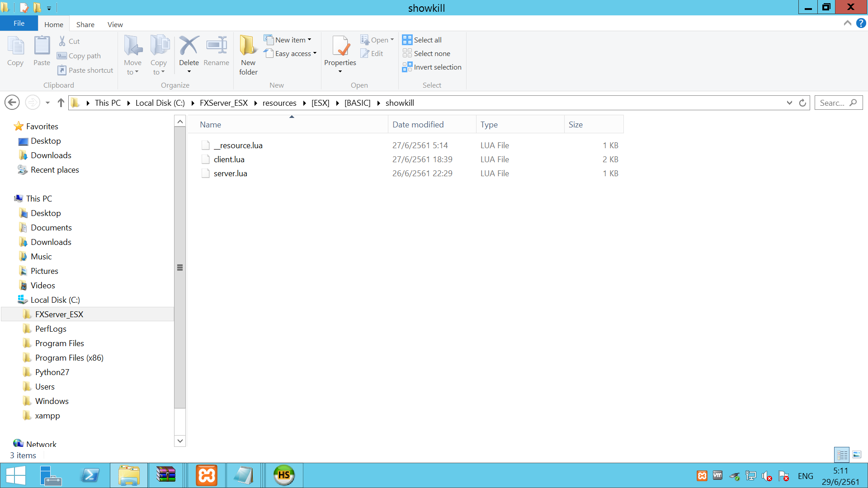Go back with the Back arrow

click(x=12, y=103)
